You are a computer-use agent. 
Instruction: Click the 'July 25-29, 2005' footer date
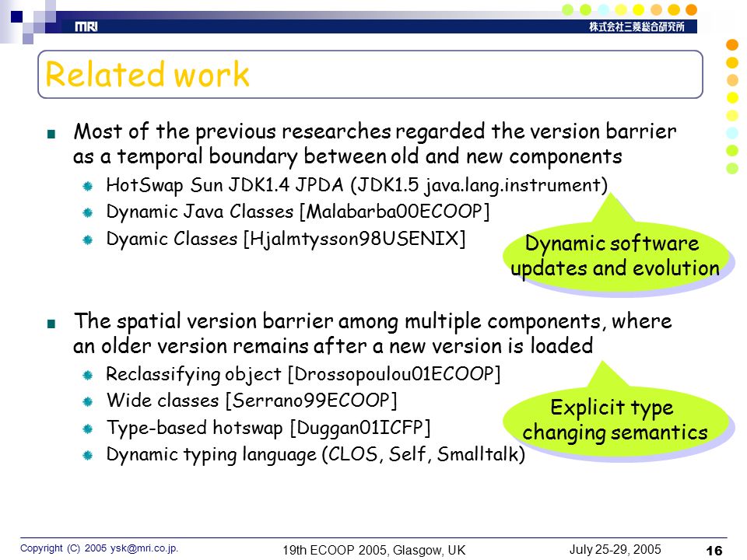[615, 550]
